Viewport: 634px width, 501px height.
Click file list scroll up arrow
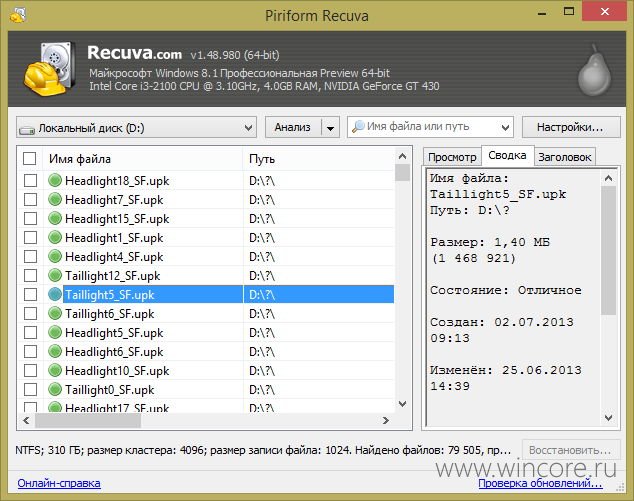point(402,156)
